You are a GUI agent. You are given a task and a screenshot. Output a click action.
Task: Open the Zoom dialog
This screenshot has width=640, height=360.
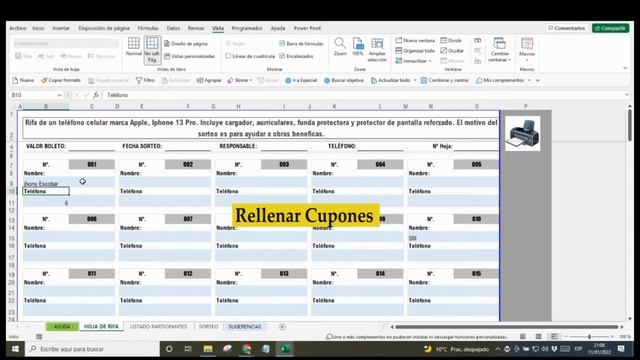[340, 46]
